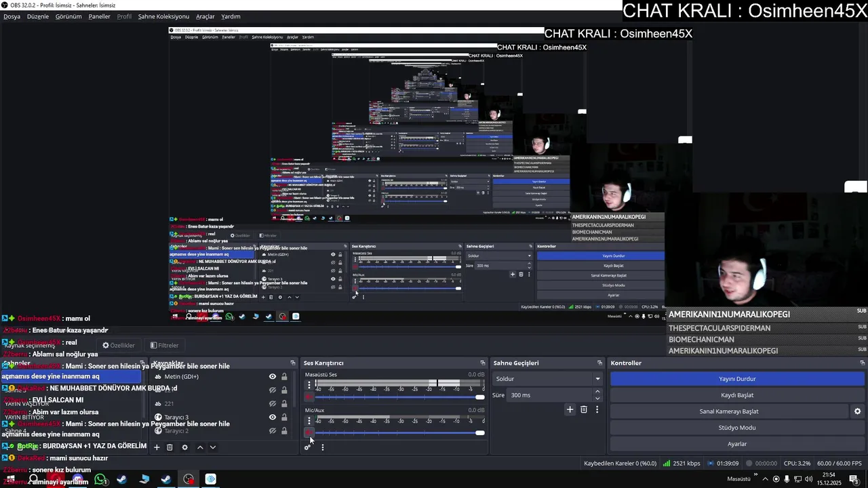Open the Windows notification center icon
The width and height of the screenshot is (868, 488).
(854, 479)
